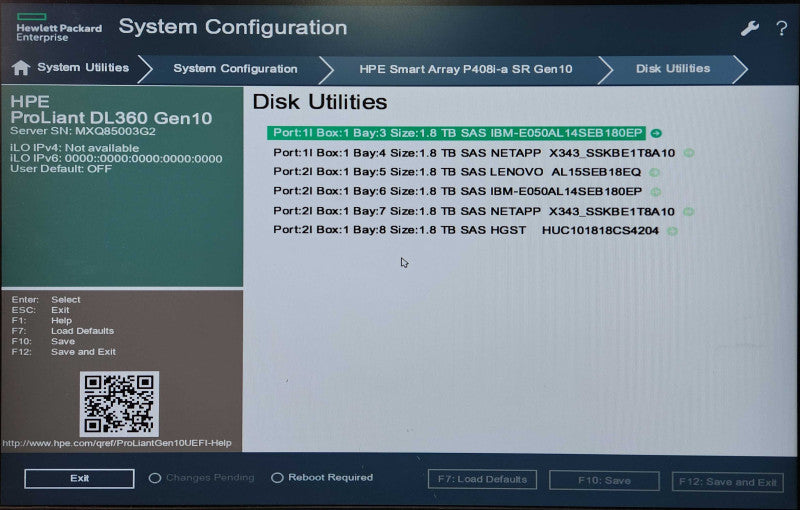Click the F7: Load Defaults button

(x=482, y=479)
